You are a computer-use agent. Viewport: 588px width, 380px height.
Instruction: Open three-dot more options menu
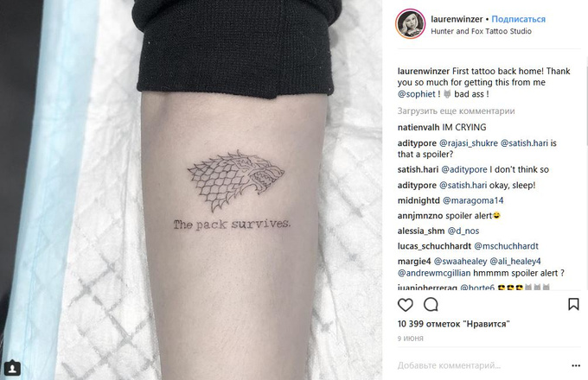(x=576, y=366)
